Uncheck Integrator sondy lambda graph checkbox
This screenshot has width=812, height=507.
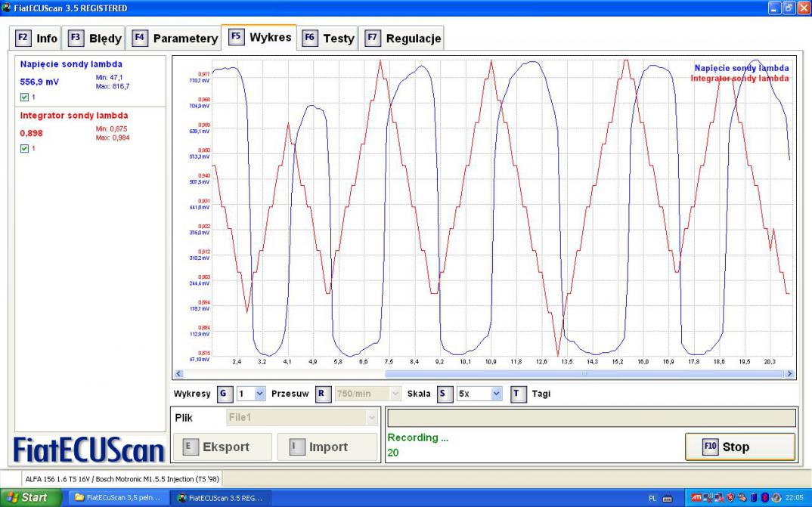25,149
